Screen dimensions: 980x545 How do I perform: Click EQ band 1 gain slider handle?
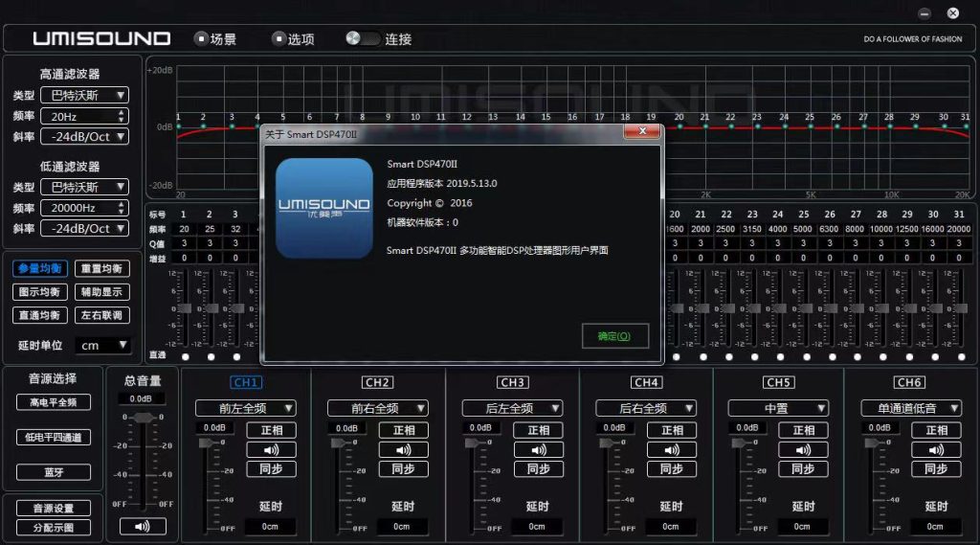click(185, 308)
